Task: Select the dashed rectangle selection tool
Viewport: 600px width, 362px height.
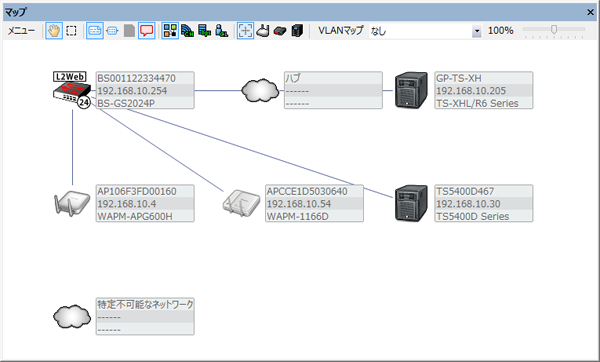Action: point(71,31)
